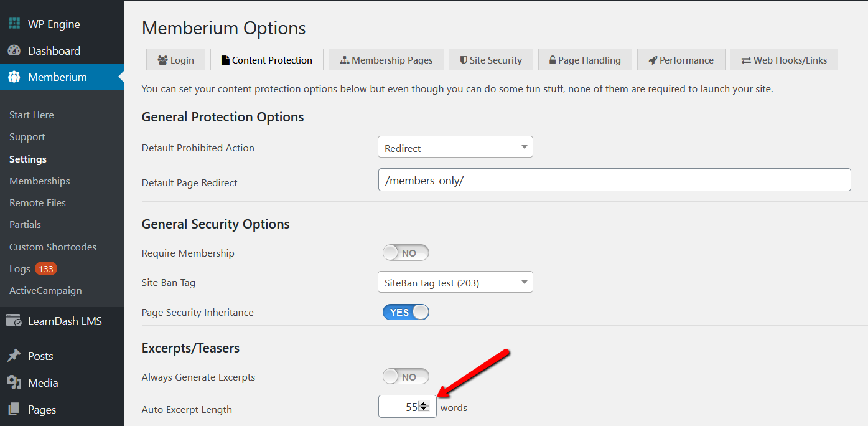Viewport: 868px width, 426px height.
Task: Open the Web Hooks/Links tab
Action: point(784,60)
